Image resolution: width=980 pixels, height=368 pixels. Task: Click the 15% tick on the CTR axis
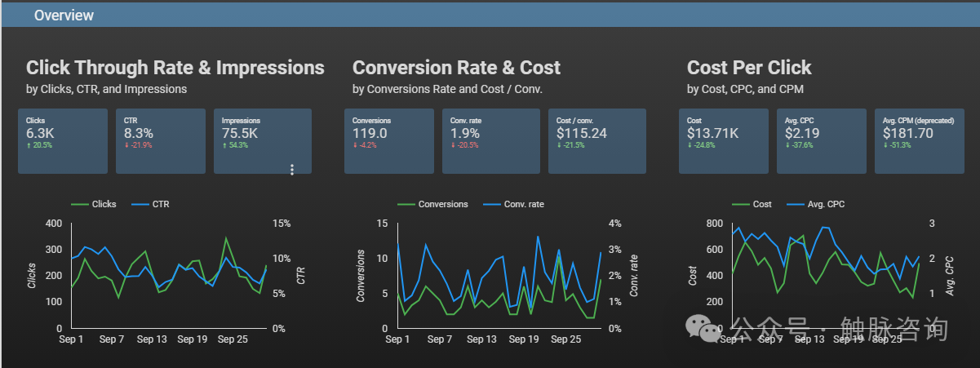click(x=282, y=223)
